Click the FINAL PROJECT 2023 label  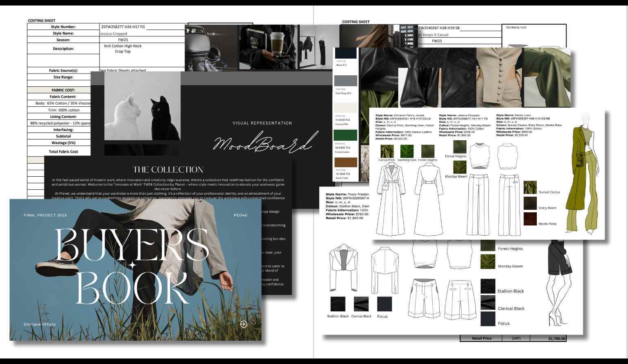(45, 215)
